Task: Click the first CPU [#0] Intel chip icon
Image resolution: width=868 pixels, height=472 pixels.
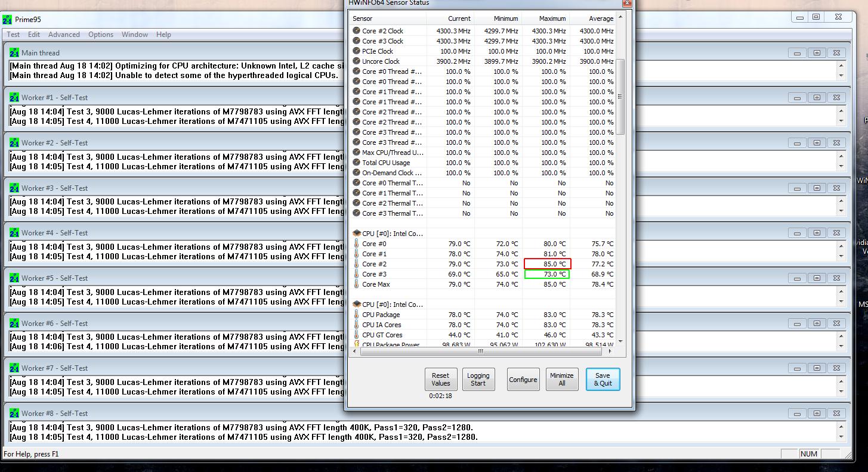Action: [x=357, y=234]
